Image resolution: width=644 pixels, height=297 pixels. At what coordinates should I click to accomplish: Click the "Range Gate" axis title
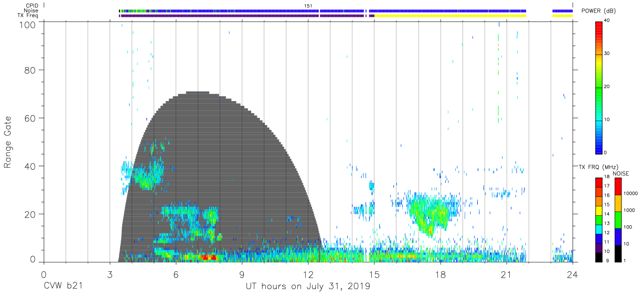click(x=8, y=142)
